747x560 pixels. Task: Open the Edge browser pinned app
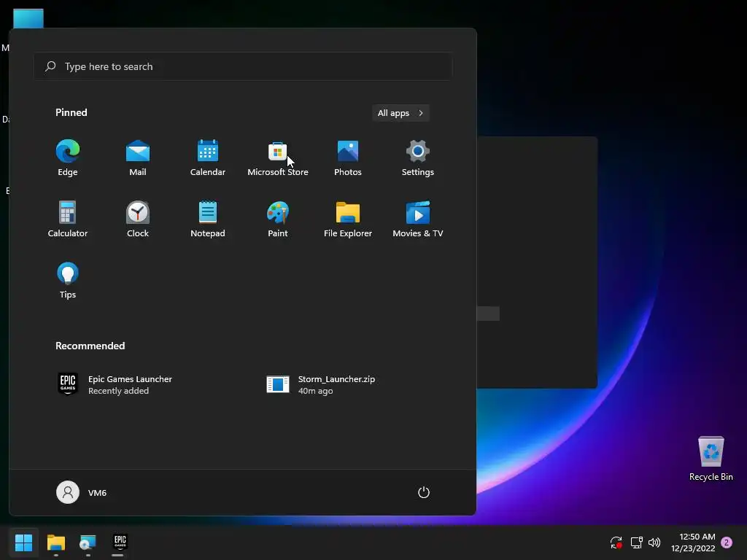[68, 158]
